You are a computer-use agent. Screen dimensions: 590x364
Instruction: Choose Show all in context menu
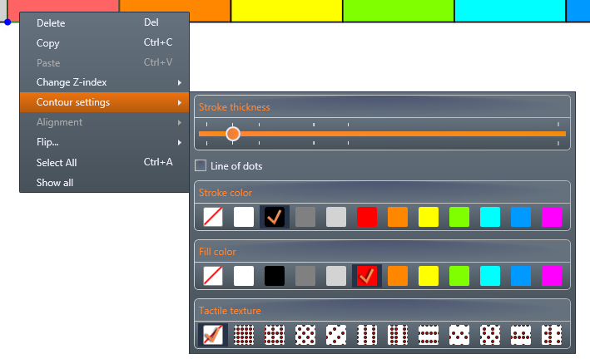point(104,183)
